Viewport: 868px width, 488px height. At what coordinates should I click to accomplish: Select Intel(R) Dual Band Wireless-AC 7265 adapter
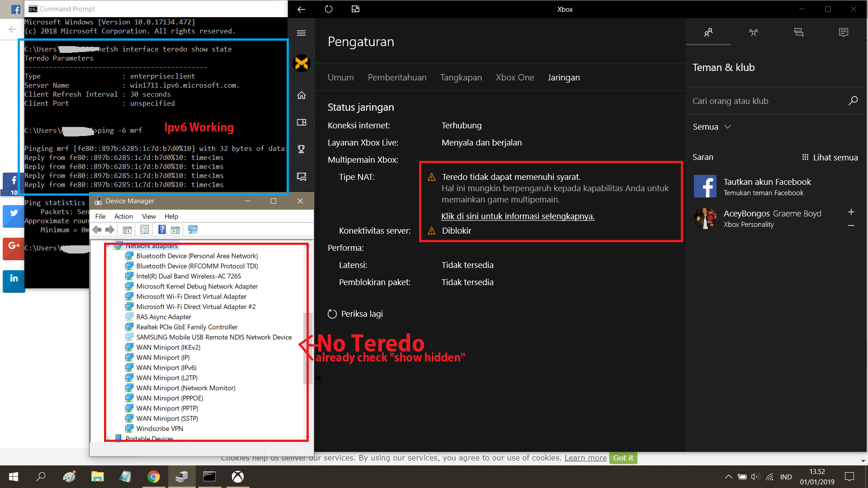point(189,276)
